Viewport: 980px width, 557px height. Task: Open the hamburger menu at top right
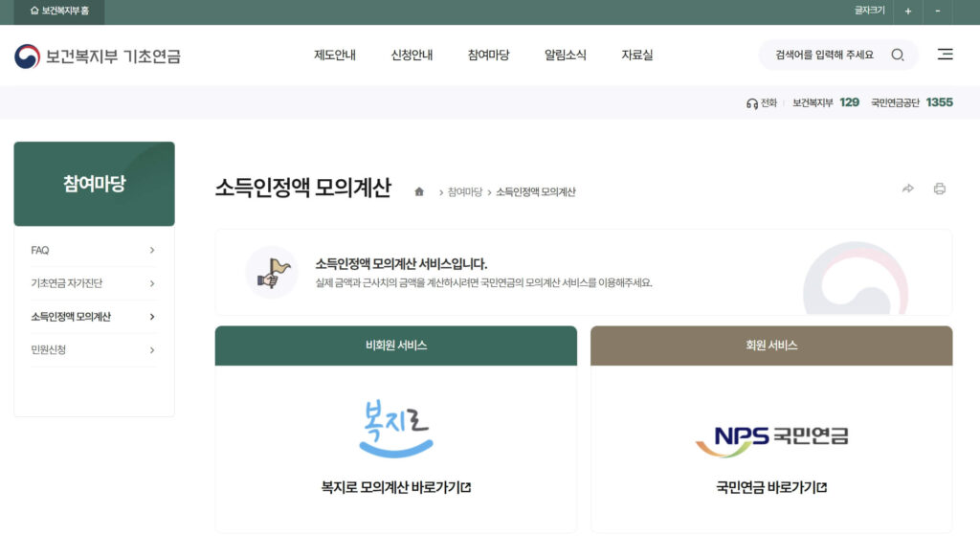coord(945,55)
